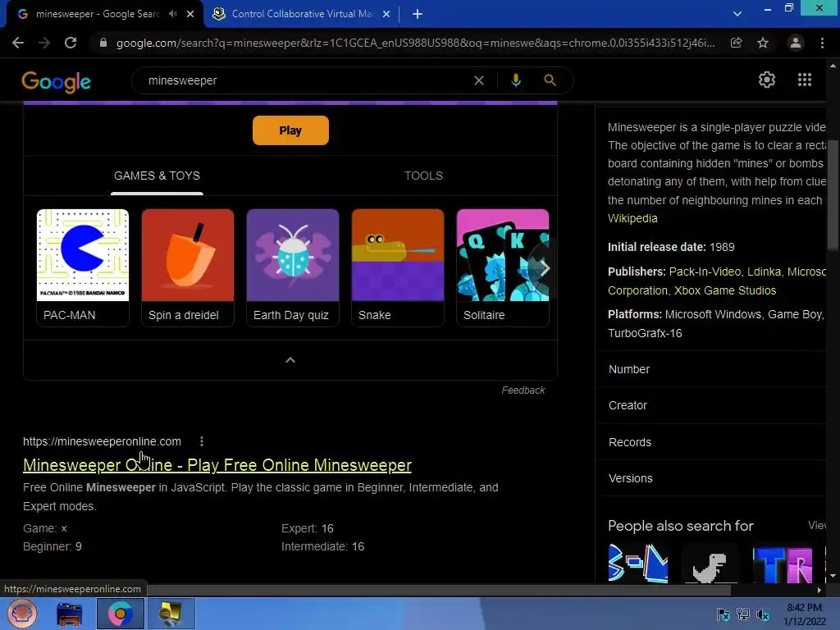
Task: Share this page icon in address bar
Action: [736, 43]
